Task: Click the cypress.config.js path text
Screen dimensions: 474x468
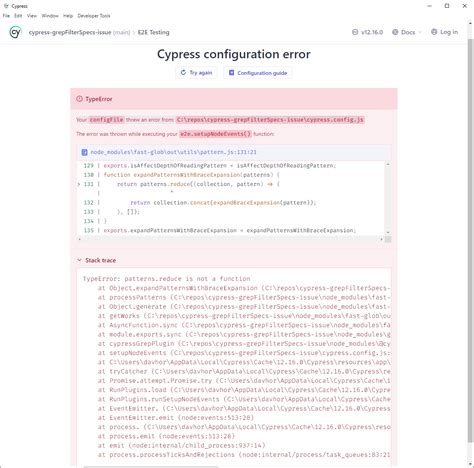Action: tap(270, 120)
